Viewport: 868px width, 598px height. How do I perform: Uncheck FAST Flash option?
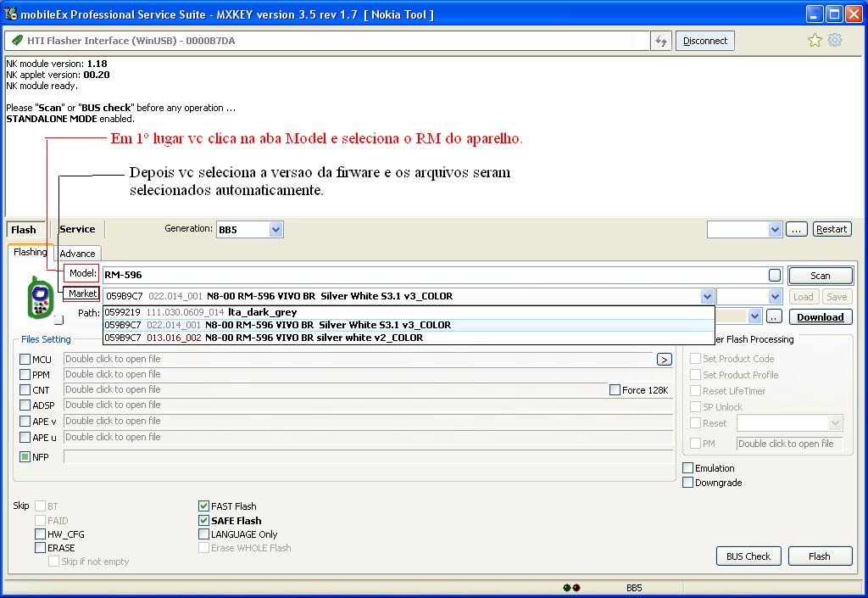point(203,506)
